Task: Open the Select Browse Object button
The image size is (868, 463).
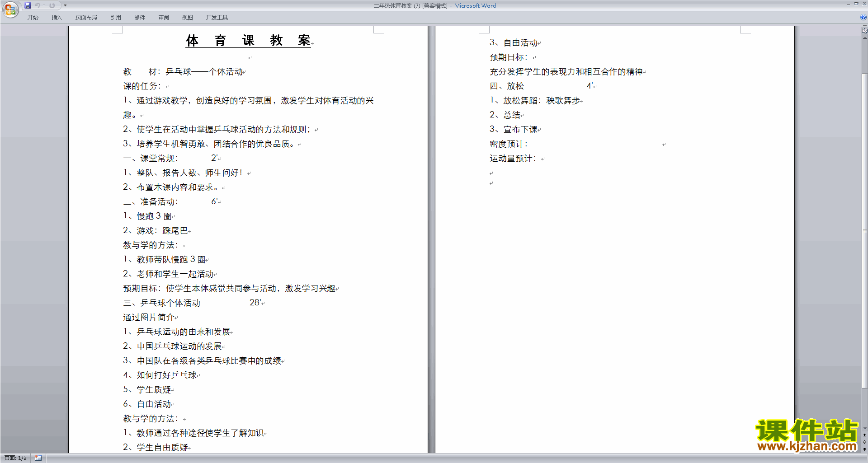Action: click(x=864, y=442)
